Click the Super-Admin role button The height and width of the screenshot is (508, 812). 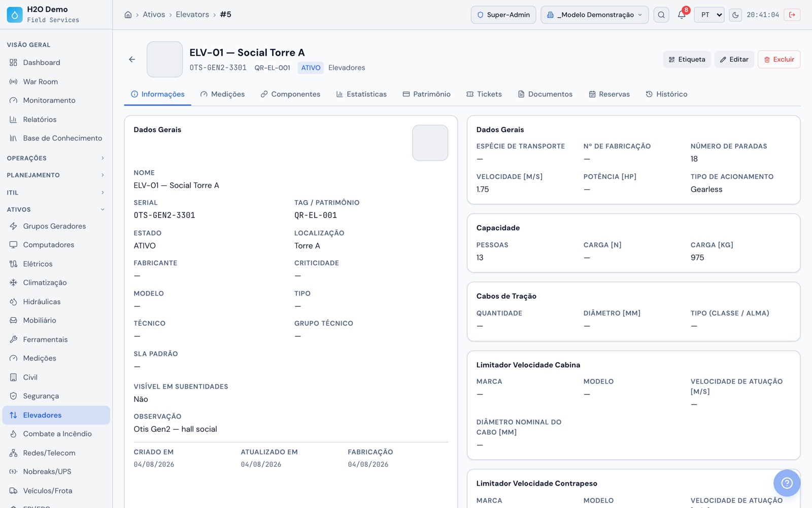[x=503, y=15]
